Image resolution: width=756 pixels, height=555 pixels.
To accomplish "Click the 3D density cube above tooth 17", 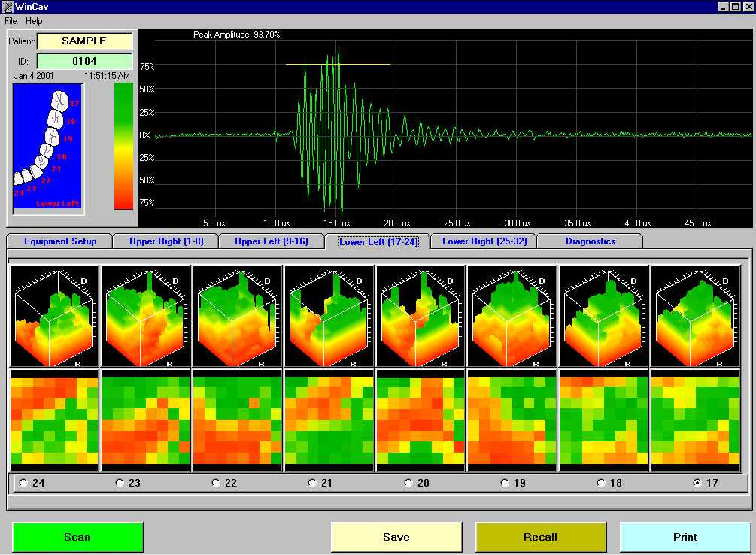I will pyautogui.click(x=696, y=317).
